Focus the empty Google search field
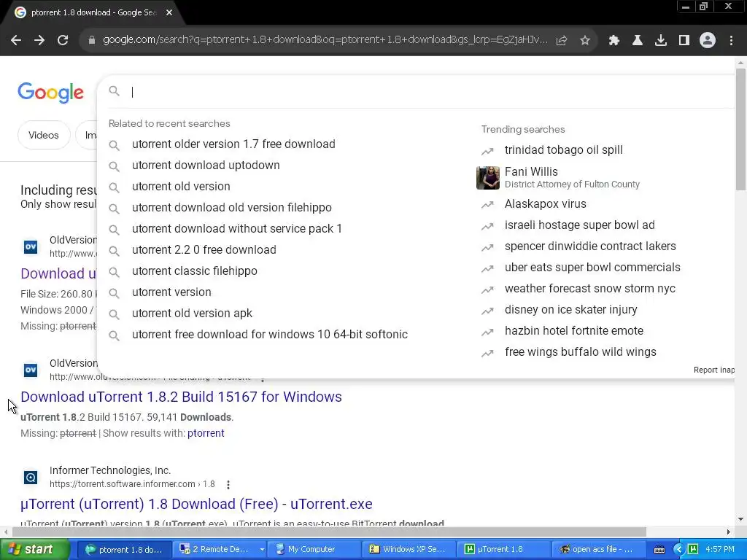This screenshot has width=747, height=560. point(429,91)
